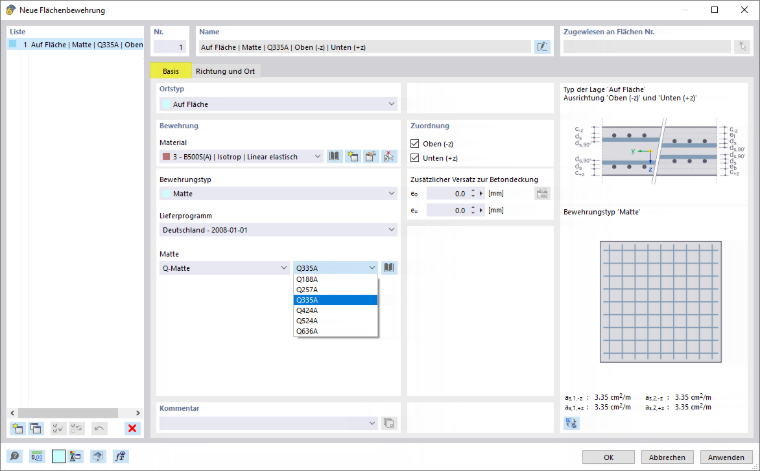Open the material library book icon
Viewport: 760px width, 471px height.
(334, 157)
